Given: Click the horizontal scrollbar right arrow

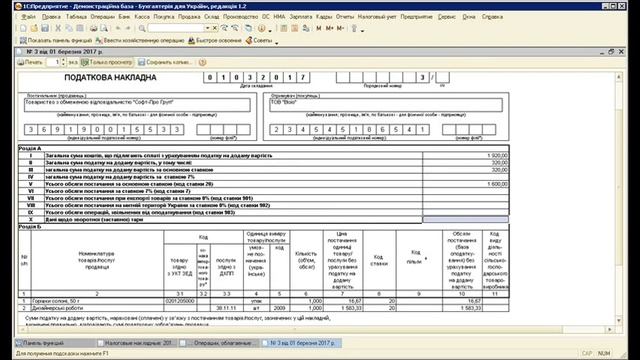Looking at the screenshot, I should (610, 329).
